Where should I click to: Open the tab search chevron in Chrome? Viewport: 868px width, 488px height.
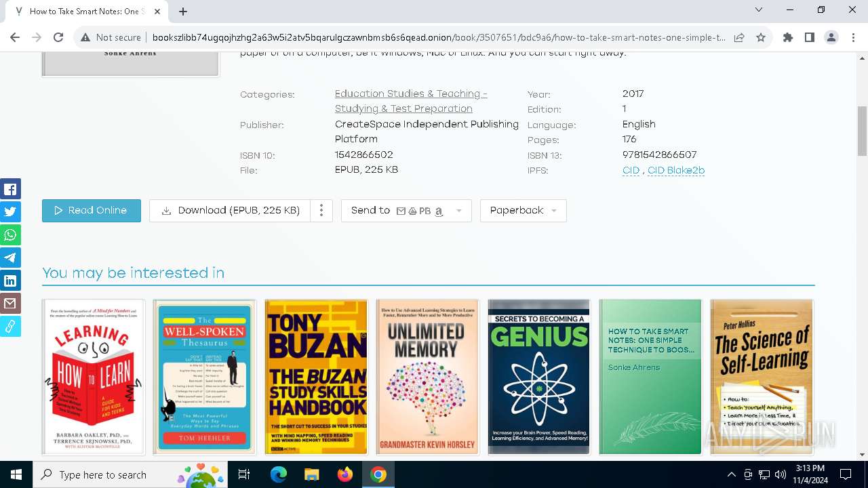pyautogui.click(x=759, y=9)
